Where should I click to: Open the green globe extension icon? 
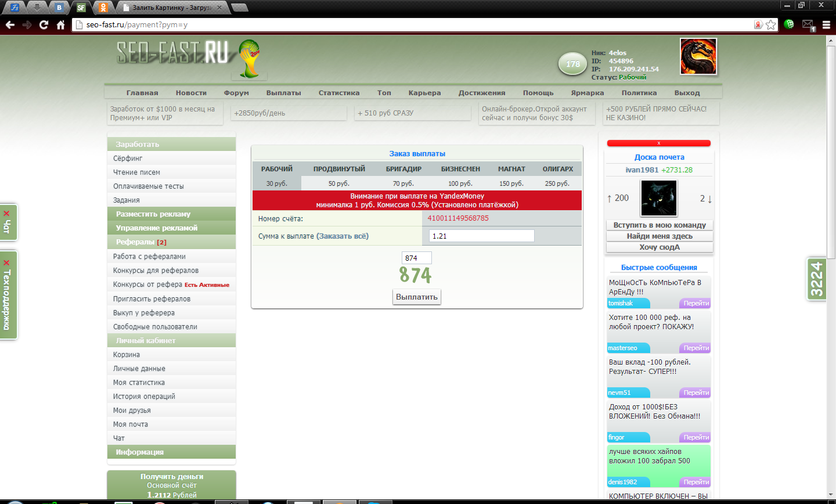point(789,24)
